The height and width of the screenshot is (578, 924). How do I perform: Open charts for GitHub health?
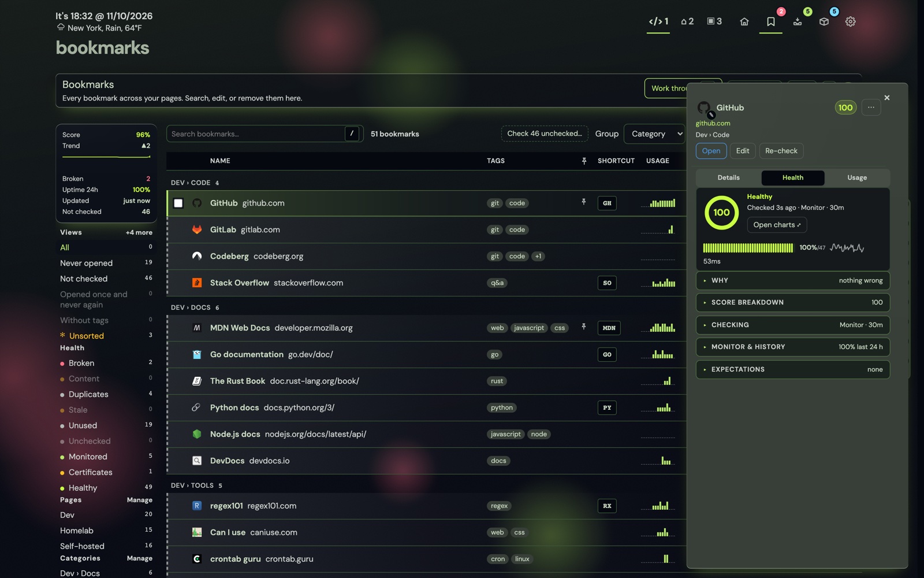point(777,225)
